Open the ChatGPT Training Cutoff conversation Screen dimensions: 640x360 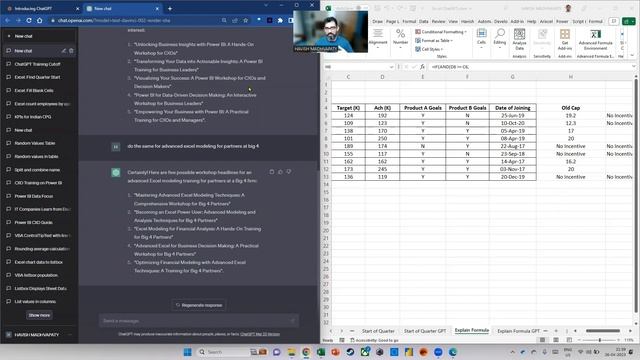(x=38, y=64)
